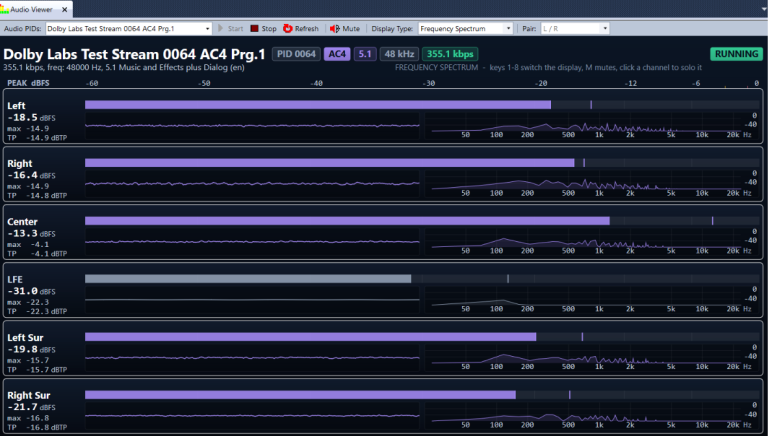Click the red Refresh icon

click(288, 28)
